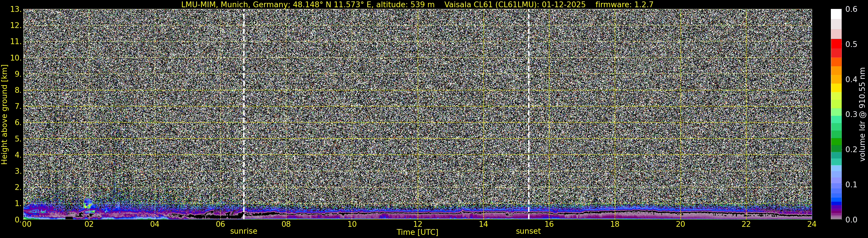Click the colorbar tick value '0.5'
Viewport: 868px width, 238px height.
point(851,44)
